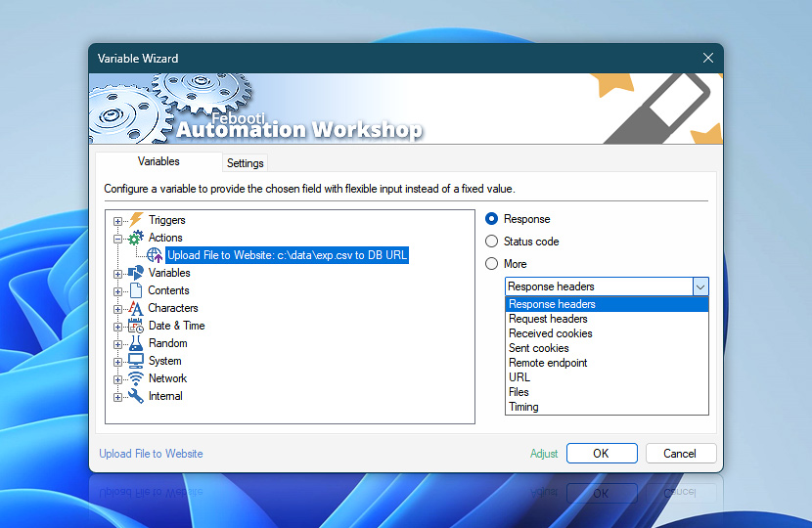
Task: Close the Variable Wizard window
Action: click(x=708, y=58)
